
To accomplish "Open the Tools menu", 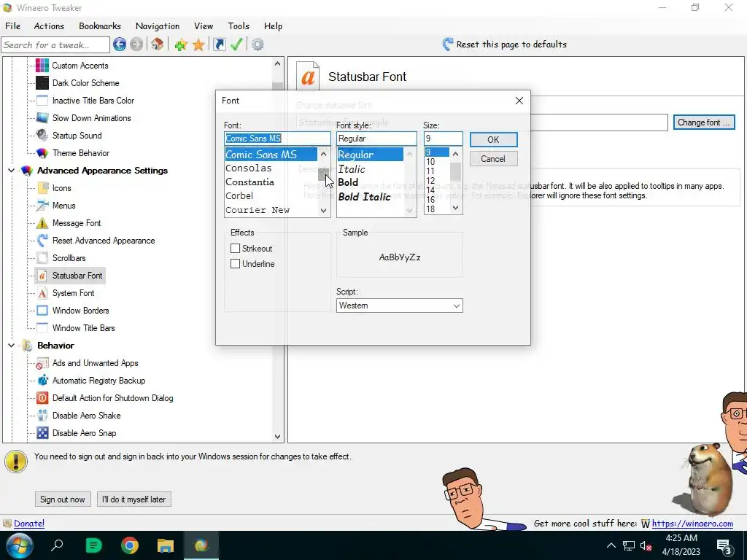I will pos(239,26).
